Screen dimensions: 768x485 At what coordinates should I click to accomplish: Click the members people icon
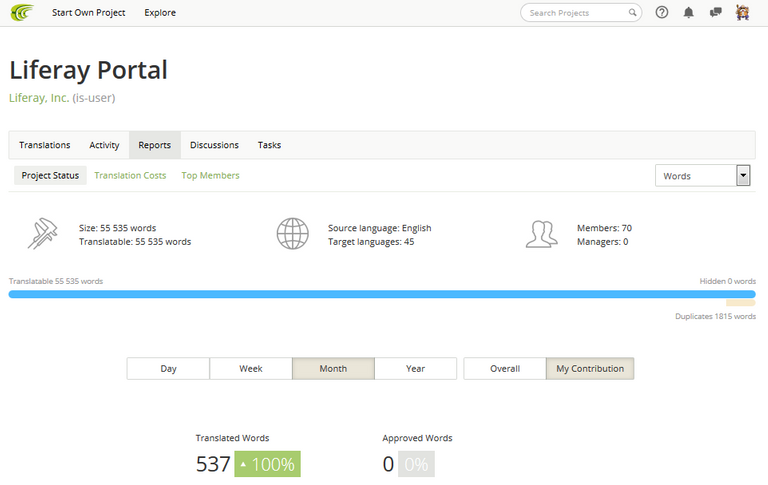coord(542,234)
